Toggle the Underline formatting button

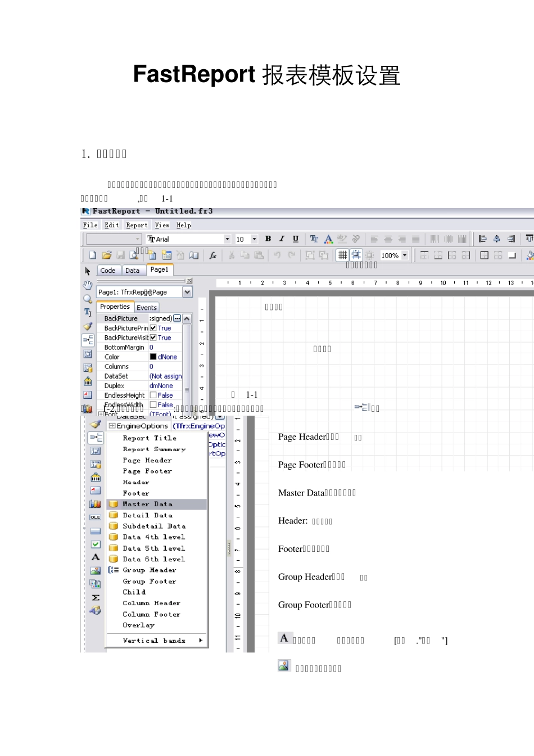coord(296,239)
